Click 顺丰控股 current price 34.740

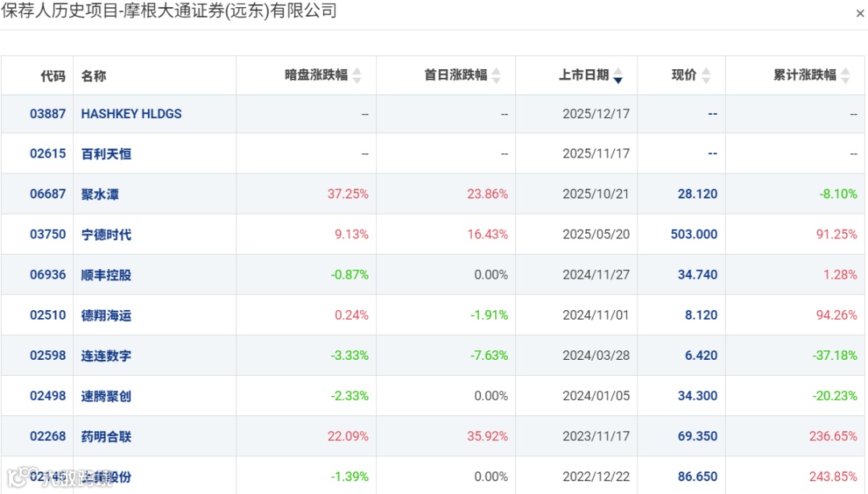[x=698, y=275]
